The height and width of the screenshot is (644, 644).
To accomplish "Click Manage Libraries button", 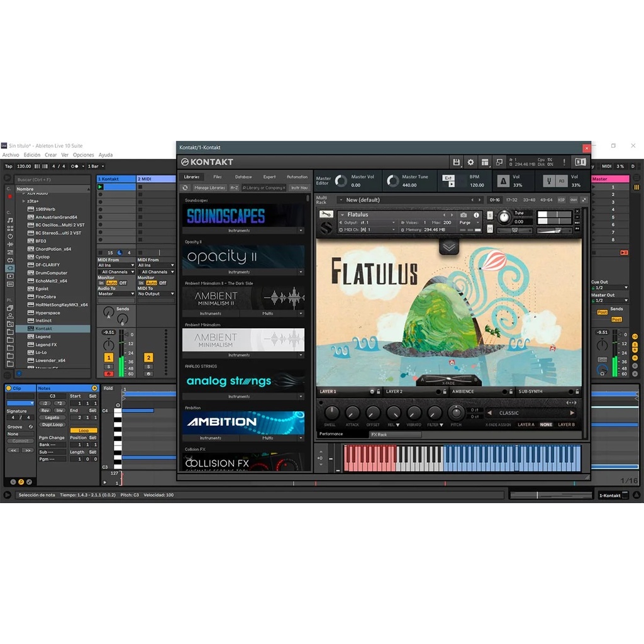I will click(x=209, y=187).
